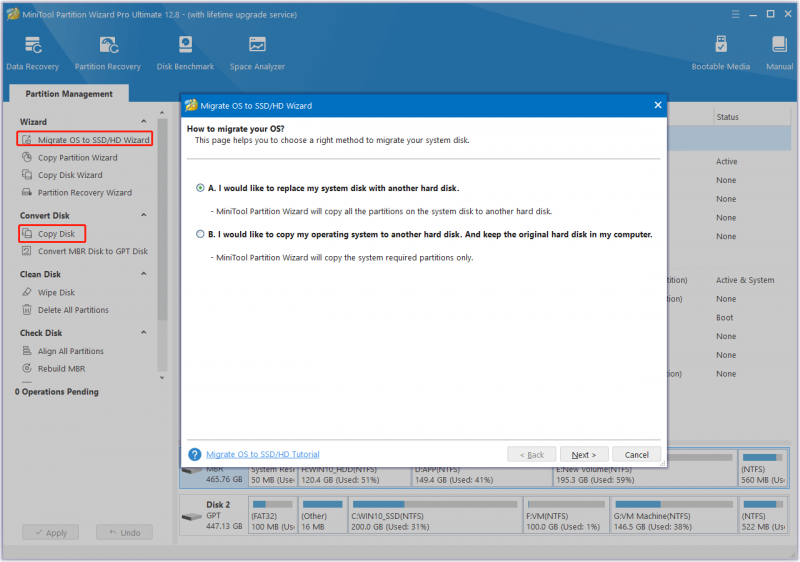
Task: Click the Copy Disk icon under Convert Disk
Action: (x=27, y=233)
